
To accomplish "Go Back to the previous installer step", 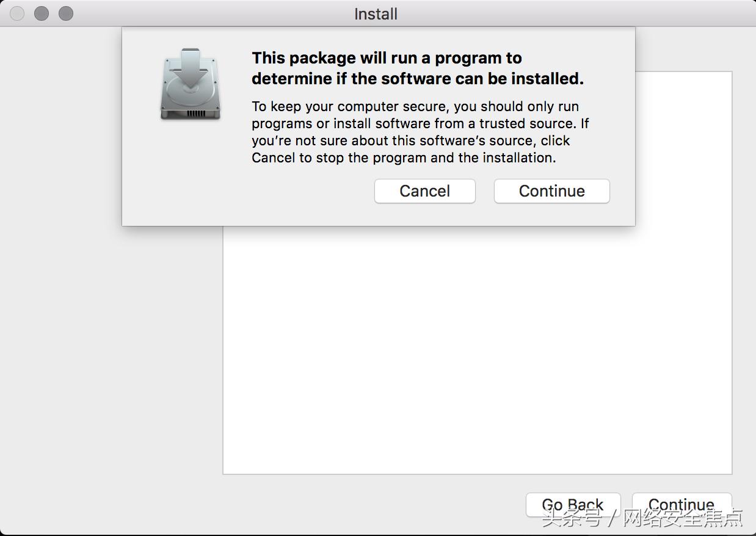I will pyautogui.click(x=573, y=505).
